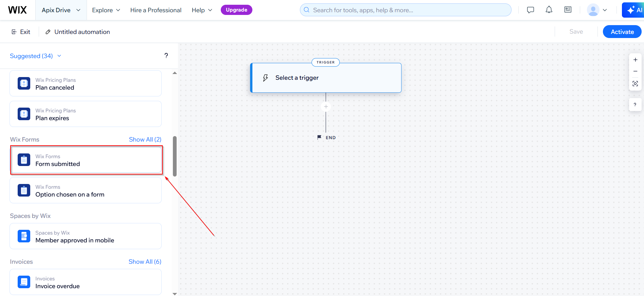644x296 pixels.
Task: Click the lightning bolt trigger icon
Action: [266, 78]
